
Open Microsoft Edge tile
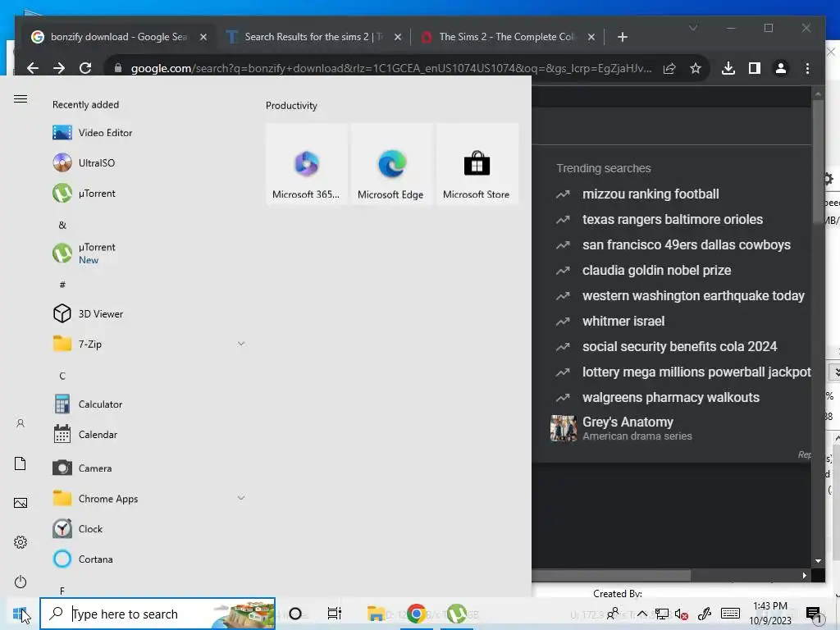(x=391, y=163)
